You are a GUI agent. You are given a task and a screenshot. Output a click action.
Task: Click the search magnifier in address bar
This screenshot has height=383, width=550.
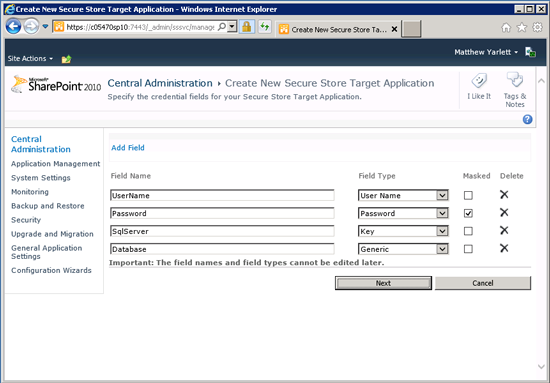tap(221, 27)
